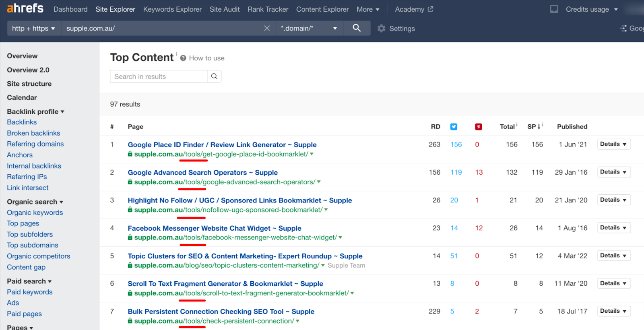Open Referring domains report
The image size is (644, 330).
point(35,144)
